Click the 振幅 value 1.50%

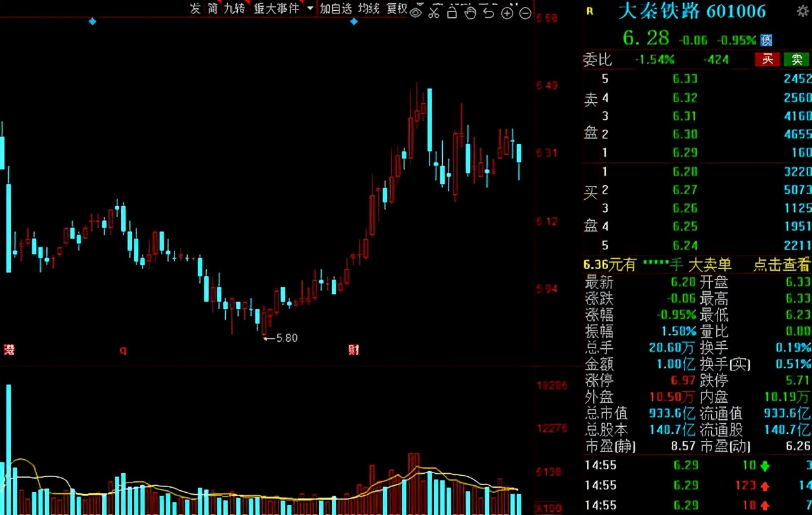678,331
